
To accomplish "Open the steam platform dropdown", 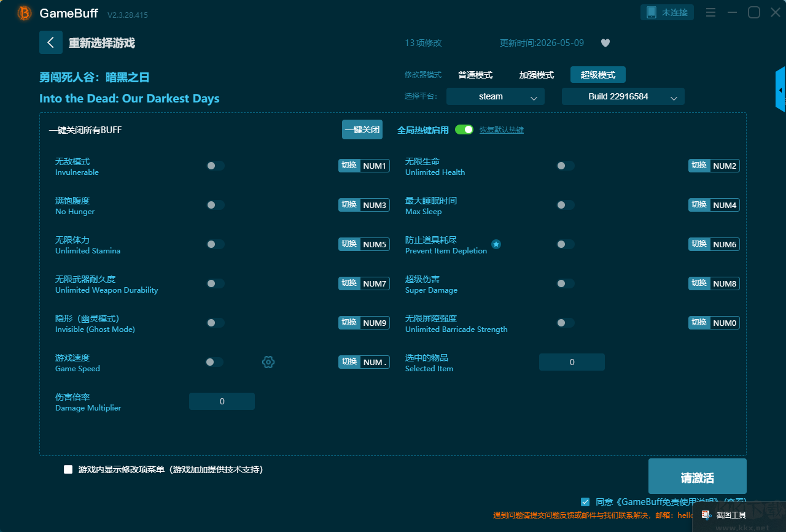I will click(x=496, y=96).
